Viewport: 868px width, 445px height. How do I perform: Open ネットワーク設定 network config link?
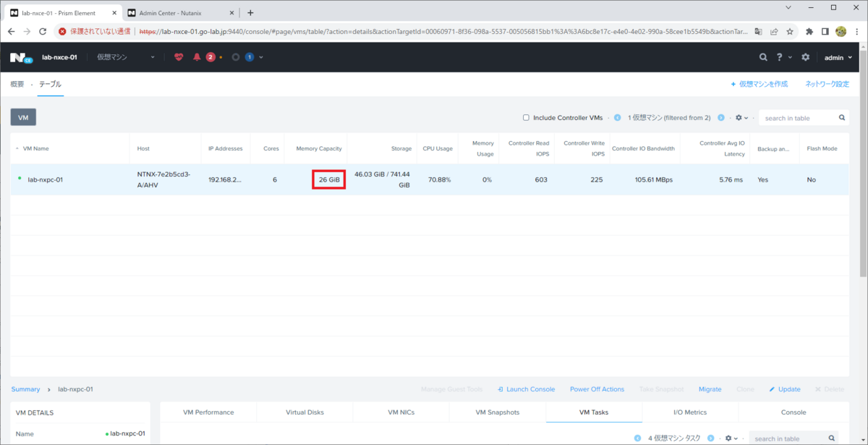(x=827, y=84)
